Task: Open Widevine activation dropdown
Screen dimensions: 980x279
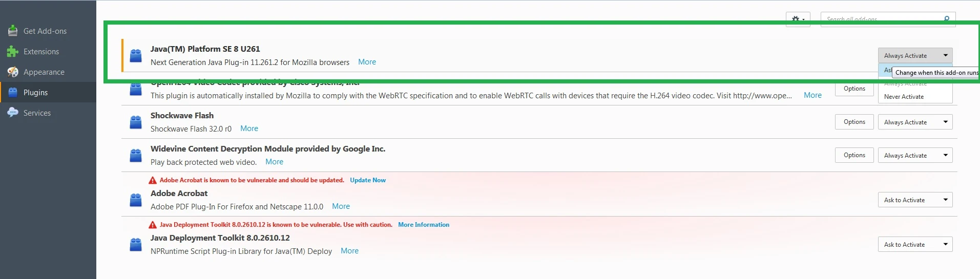Action: (x=915, y=155)
